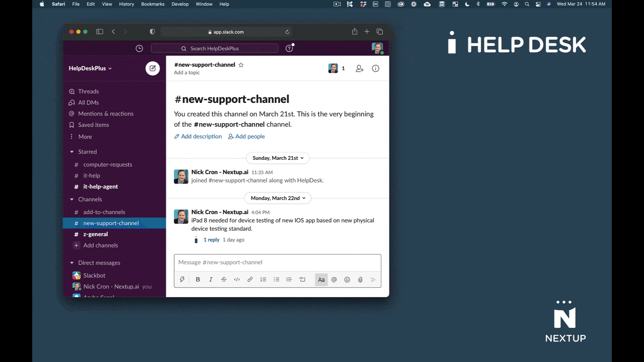Toggle Safari sidebar button
The width and height of the screenshot is (644, 362).
tap(100, 32)
